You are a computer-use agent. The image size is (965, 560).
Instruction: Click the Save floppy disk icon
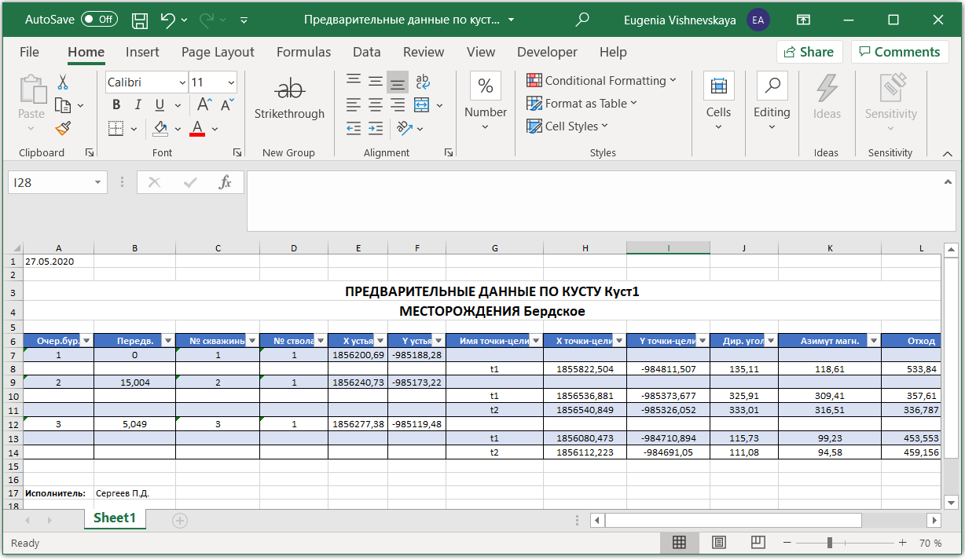click(140, 20)
